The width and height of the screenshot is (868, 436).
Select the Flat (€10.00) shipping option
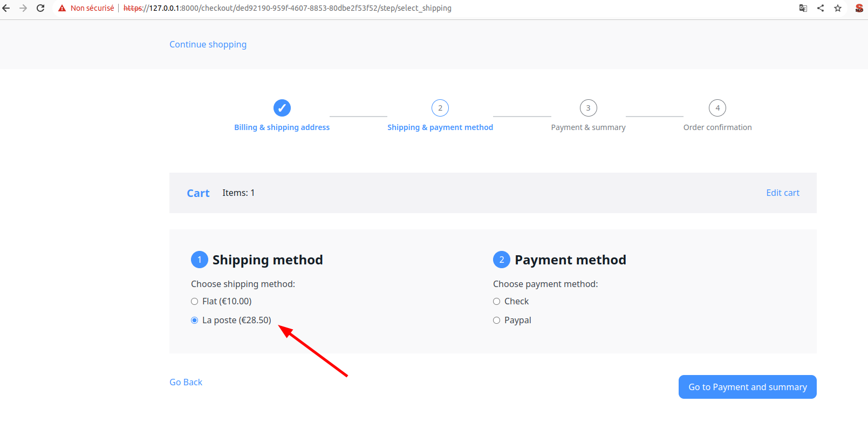click(195, 302)
